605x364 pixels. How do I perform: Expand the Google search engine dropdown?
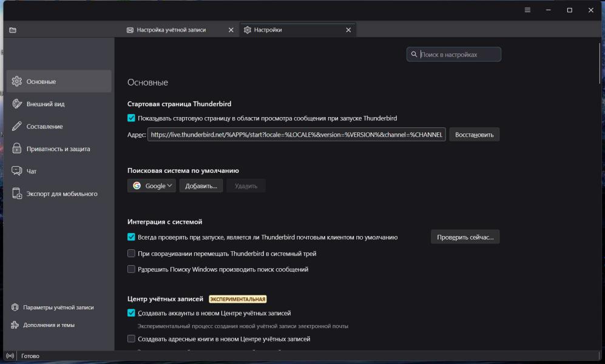click(152, 186)
